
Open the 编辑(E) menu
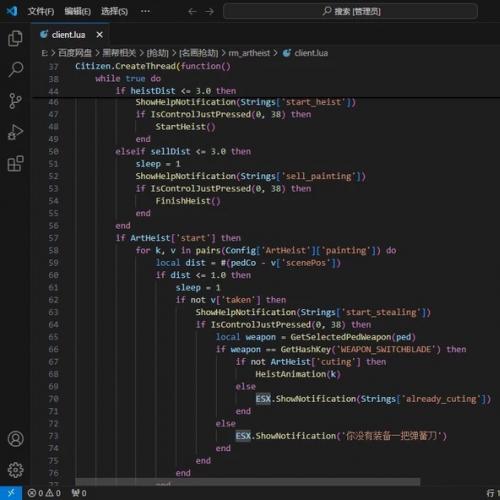click(77, 12)
